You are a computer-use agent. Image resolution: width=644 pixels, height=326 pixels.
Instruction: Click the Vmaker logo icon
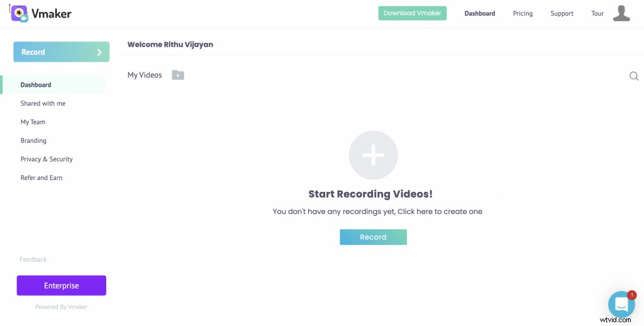[19, 14]
